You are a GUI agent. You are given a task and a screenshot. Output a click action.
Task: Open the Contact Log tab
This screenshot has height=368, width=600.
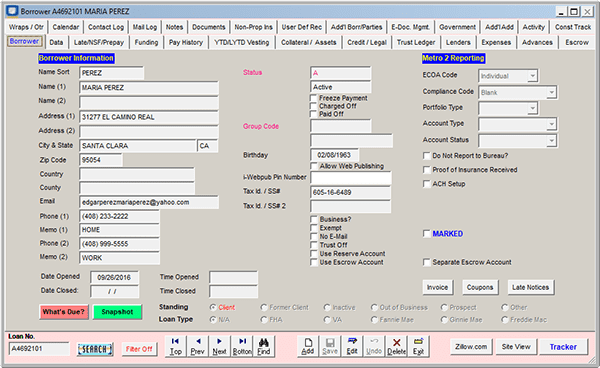106,27
